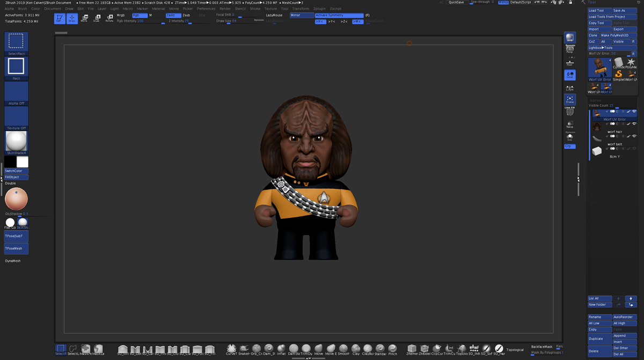Screen dimensions: 644x360
Task: Choose the MaskPen brush
Action: [x=85, y=350]
